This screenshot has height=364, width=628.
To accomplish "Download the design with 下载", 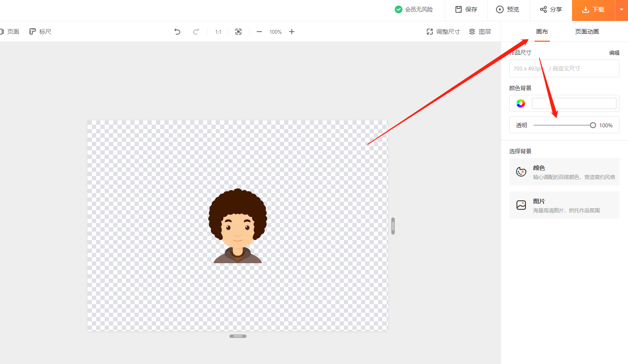I will pyautogui.click(x=593, y=9).
